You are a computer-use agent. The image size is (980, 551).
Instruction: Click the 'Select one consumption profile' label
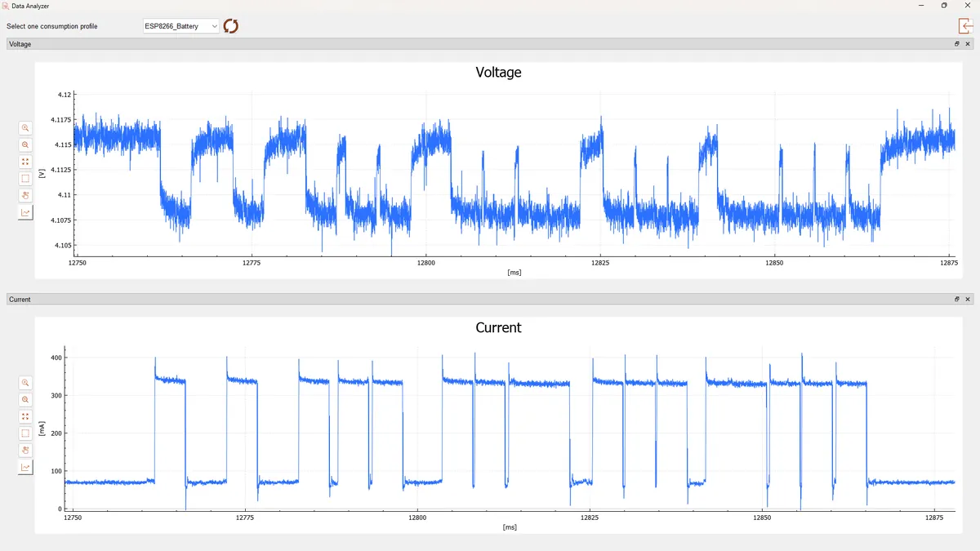pyautogui.click(x=52, y=26)
